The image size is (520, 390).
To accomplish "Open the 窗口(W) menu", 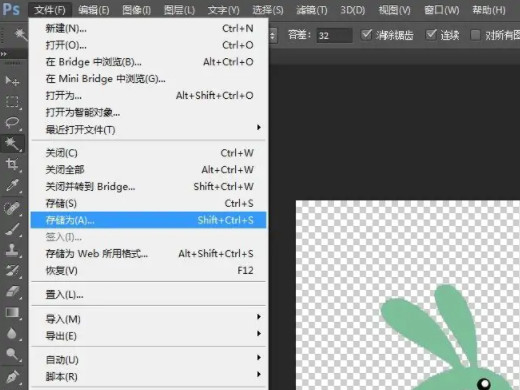I will (441, 10).
